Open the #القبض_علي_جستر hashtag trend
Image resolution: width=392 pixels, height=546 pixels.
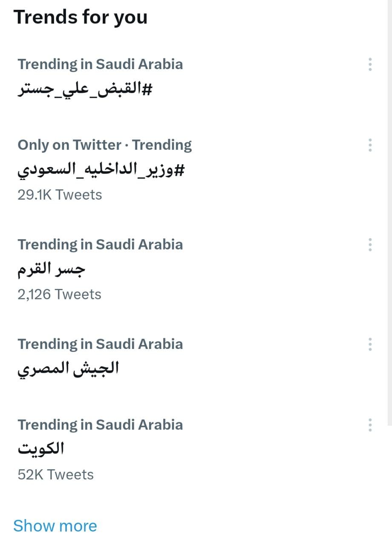(x=85, y=90)
